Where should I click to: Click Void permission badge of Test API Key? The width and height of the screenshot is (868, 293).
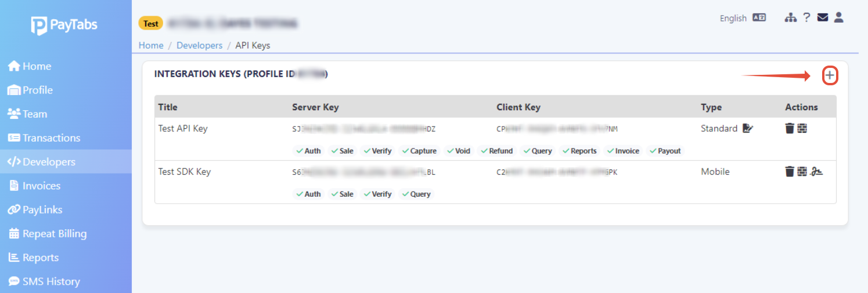click(x=459, y=151)
